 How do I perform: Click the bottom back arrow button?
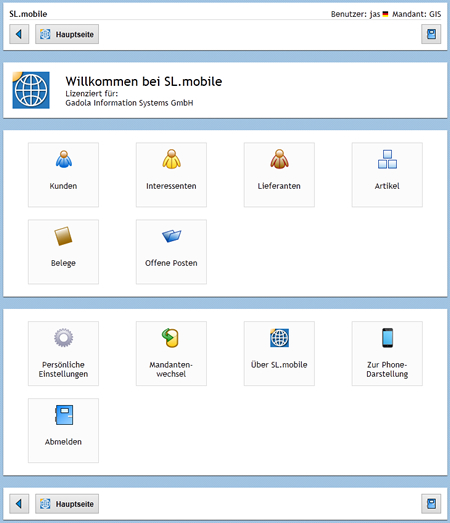tap(19, 504)
